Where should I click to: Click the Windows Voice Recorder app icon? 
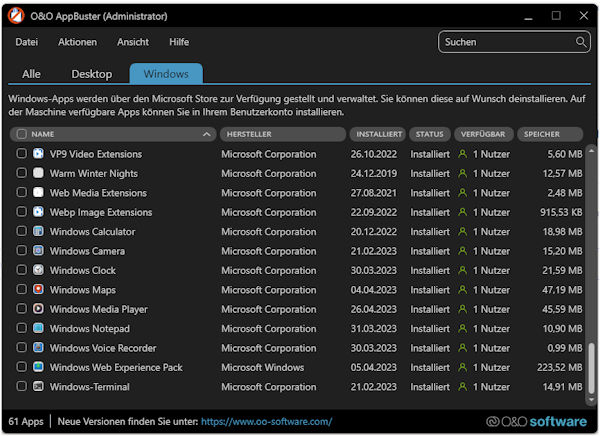click(x=38, y=348)
